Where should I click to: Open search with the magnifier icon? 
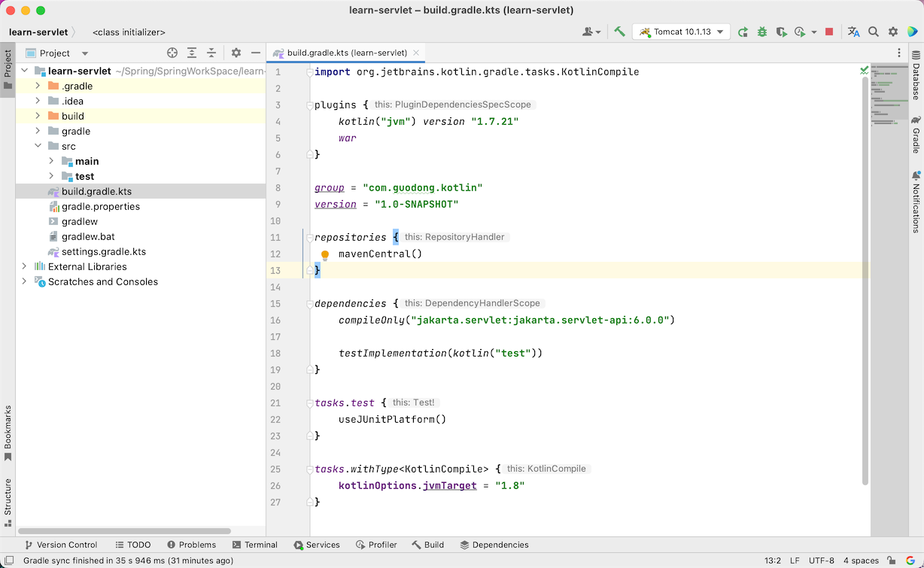coord(873,32)
